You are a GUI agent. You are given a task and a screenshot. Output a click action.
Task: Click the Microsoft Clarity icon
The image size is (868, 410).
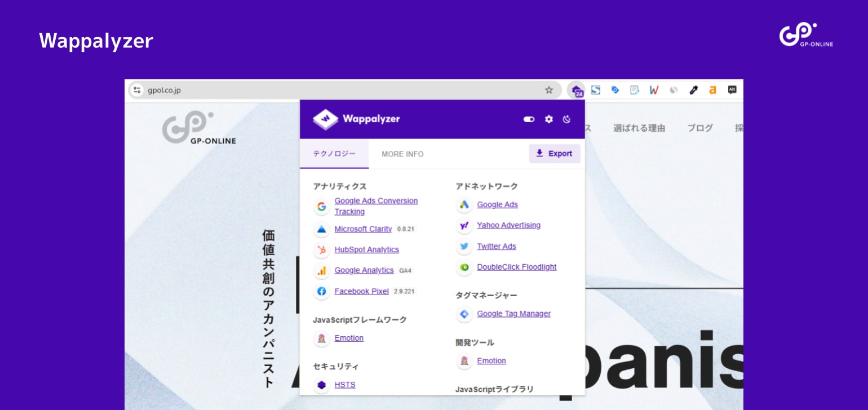[x=321, y=229]
